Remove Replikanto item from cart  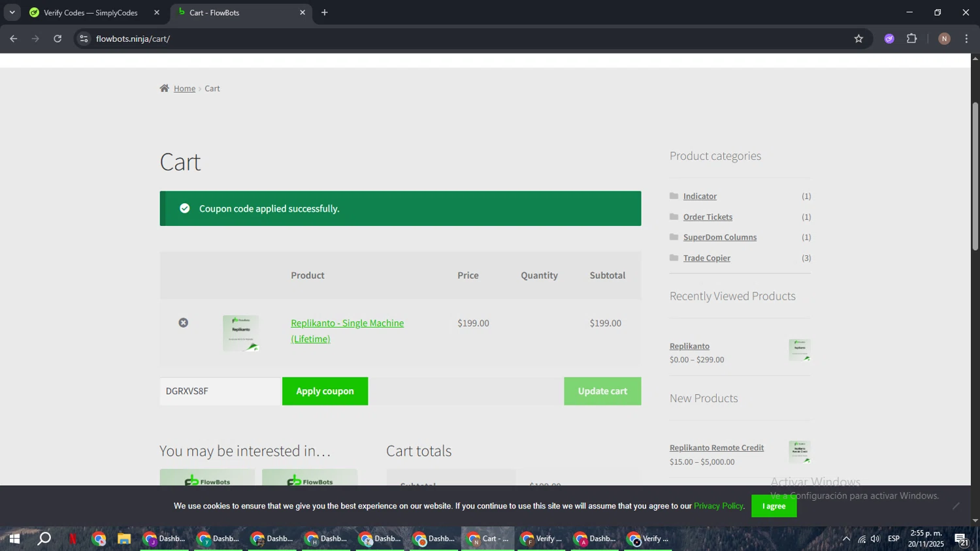tap(184, 323)
